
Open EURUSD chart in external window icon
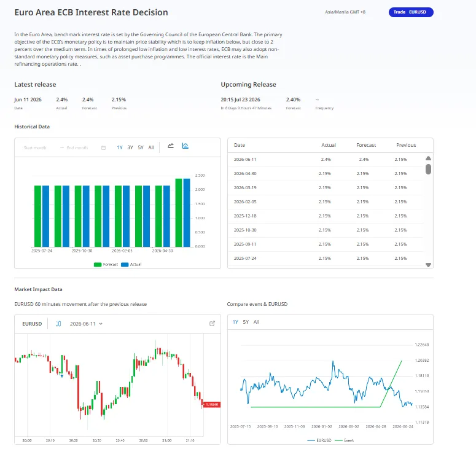point(212,324)
